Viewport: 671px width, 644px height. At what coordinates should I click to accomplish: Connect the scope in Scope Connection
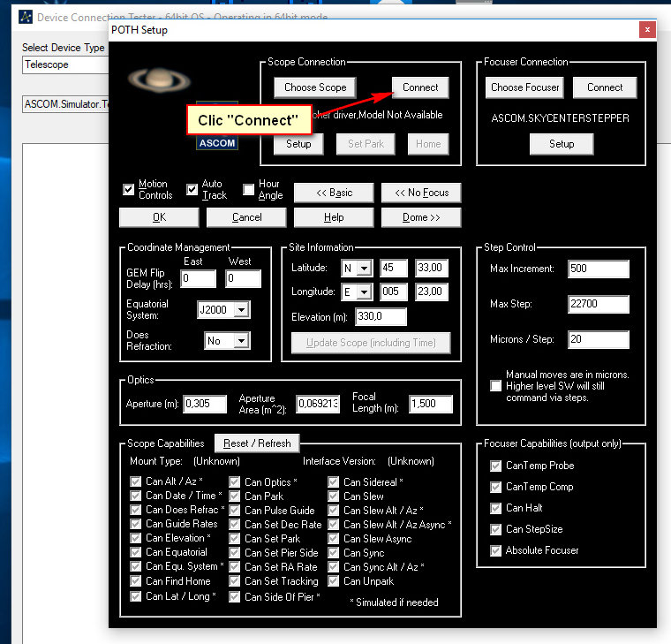[x=420, y=87]
